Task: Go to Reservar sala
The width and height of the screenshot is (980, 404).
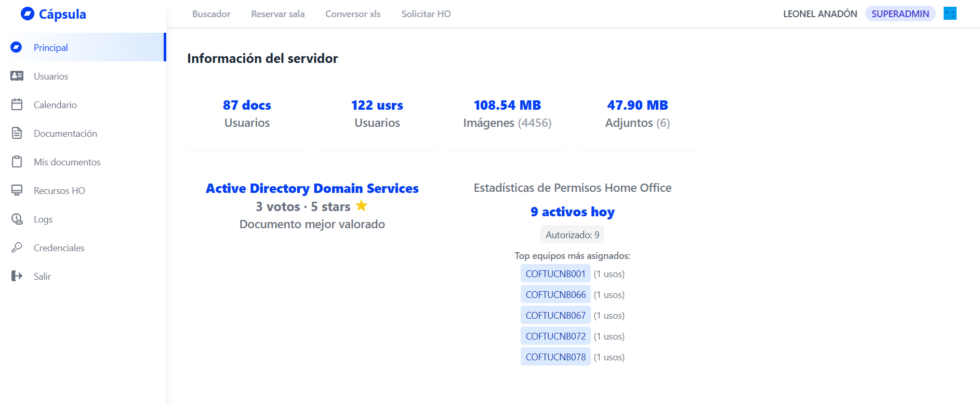Action: pos(277,14)
